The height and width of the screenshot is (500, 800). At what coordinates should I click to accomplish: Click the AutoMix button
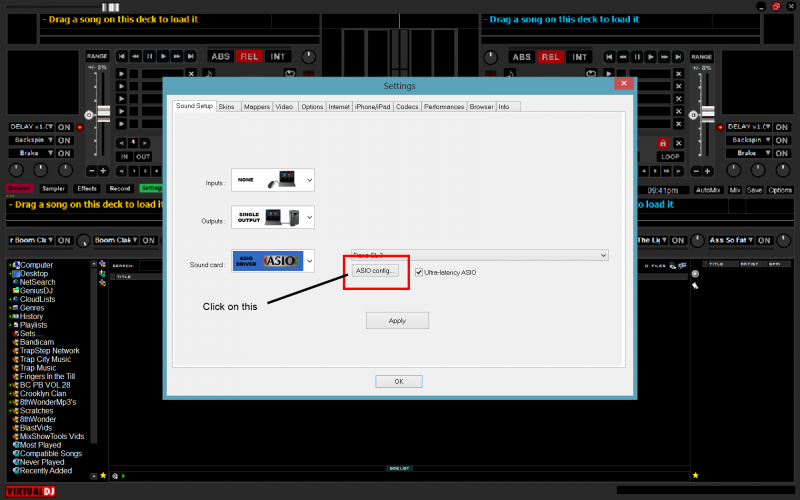(x=708, y=190)
